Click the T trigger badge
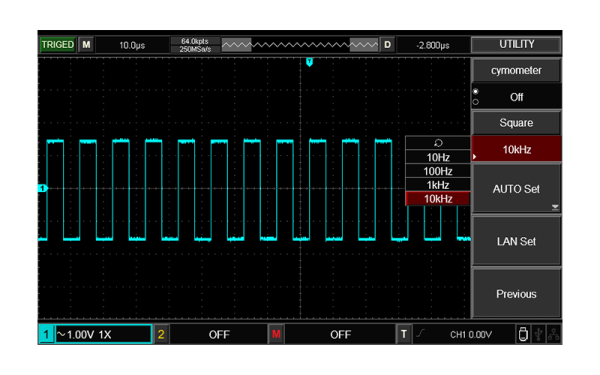Viewport: 600px width, 375px height. pos(404,334)
